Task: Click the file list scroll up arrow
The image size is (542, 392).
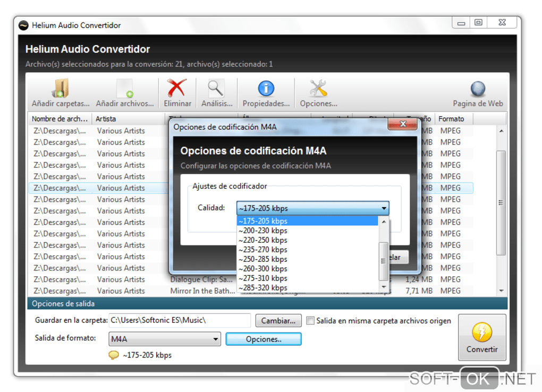Action: pyautogui.click(x=501, y=131)
